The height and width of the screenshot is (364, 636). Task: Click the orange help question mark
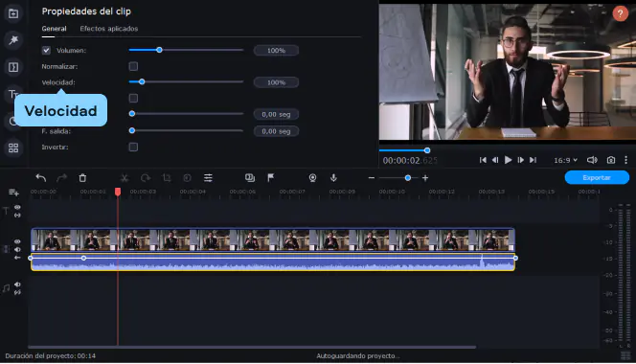click(x=620, y=13)
